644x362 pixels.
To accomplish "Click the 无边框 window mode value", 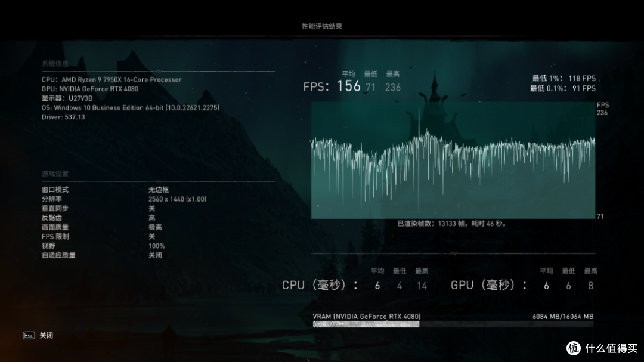I will 159,190.
